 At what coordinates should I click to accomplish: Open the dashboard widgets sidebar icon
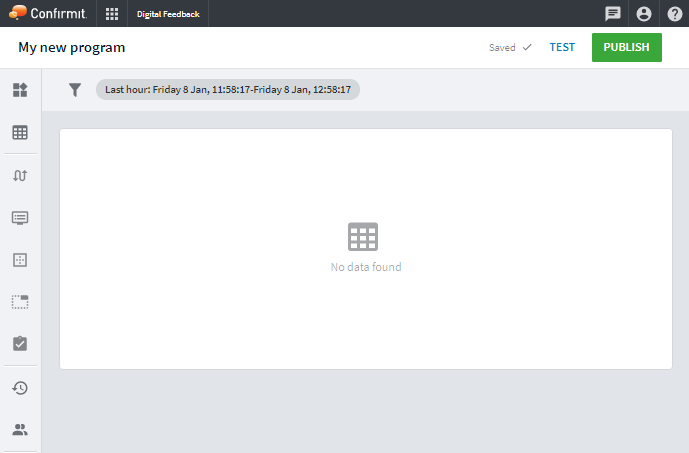[20, 90]
